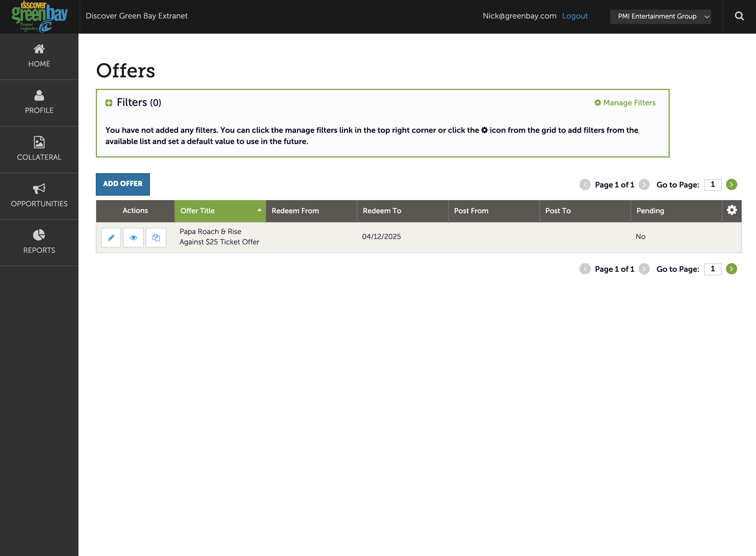The image size is (756, 556).
Task: Click the top next page gray arrow
Action: [644, 184]
